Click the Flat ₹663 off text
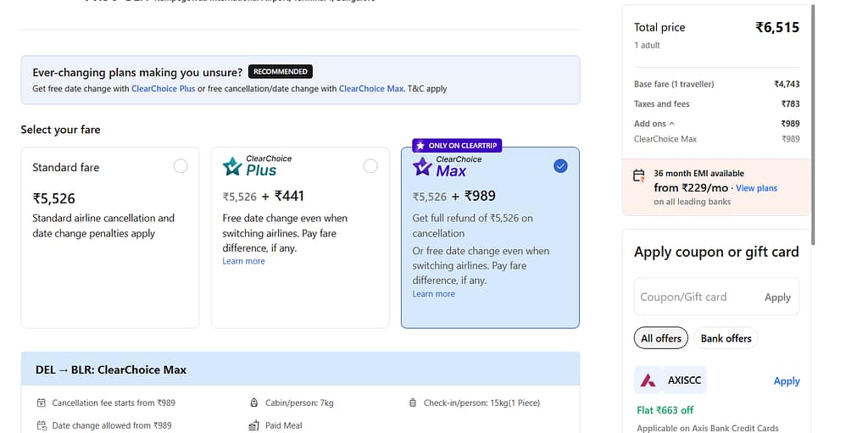Screen dimensions: 868x433 point(665,410)
